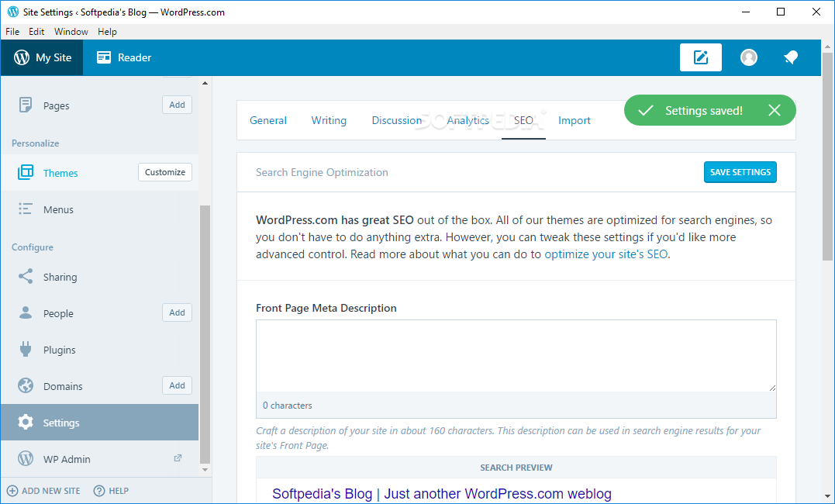Click the Menus list icon
835x504 pixels.
pos(25,209)
